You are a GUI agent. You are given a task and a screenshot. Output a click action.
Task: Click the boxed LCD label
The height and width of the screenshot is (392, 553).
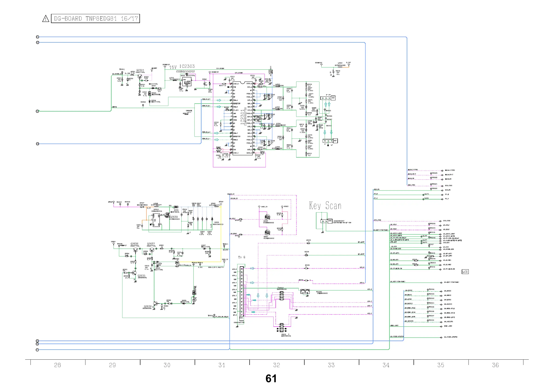465,272
